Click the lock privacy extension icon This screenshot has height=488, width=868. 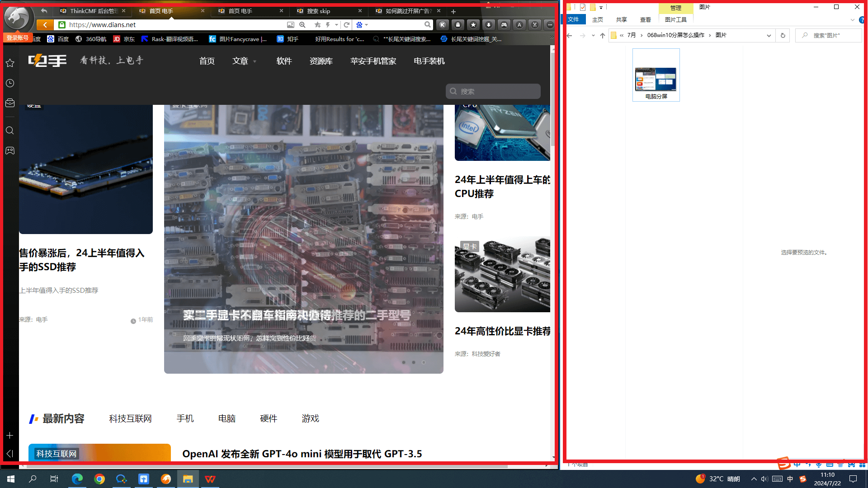pos(458,25)
